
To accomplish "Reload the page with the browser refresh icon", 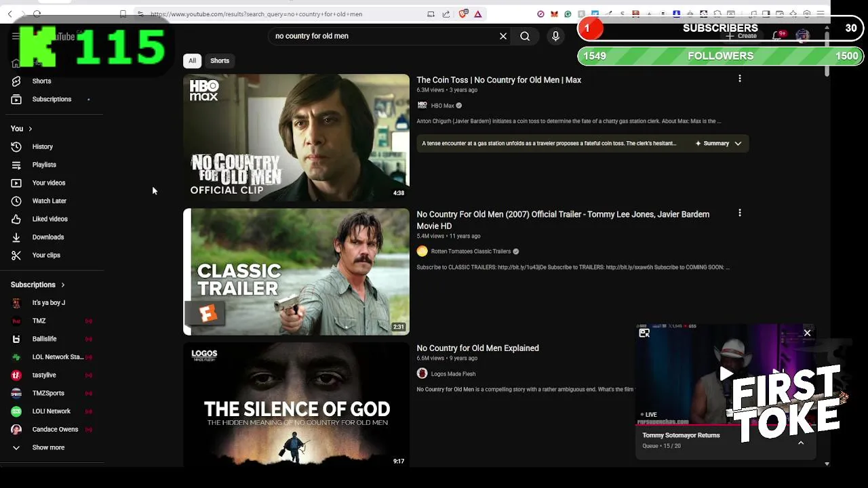I will 37,14.
